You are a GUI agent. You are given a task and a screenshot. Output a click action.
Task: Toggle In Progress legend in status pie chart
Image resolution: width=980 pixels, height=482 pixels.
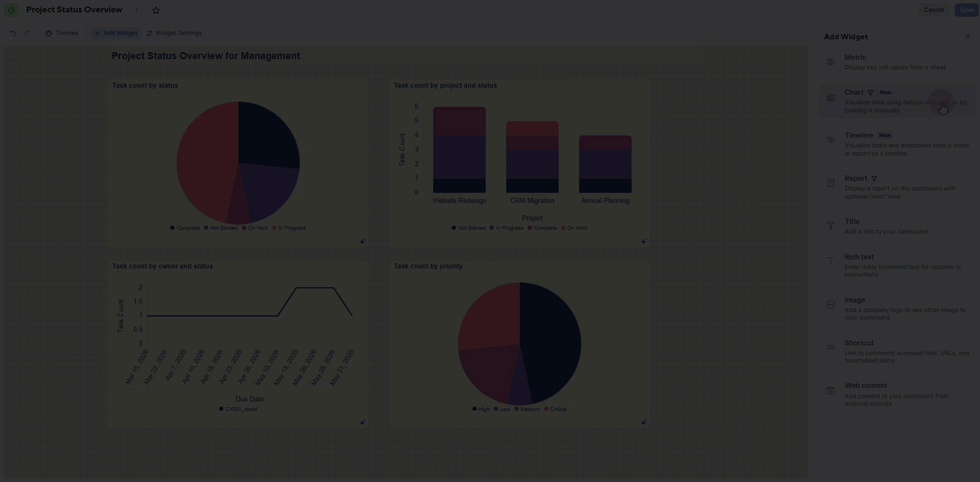(289, 228)
